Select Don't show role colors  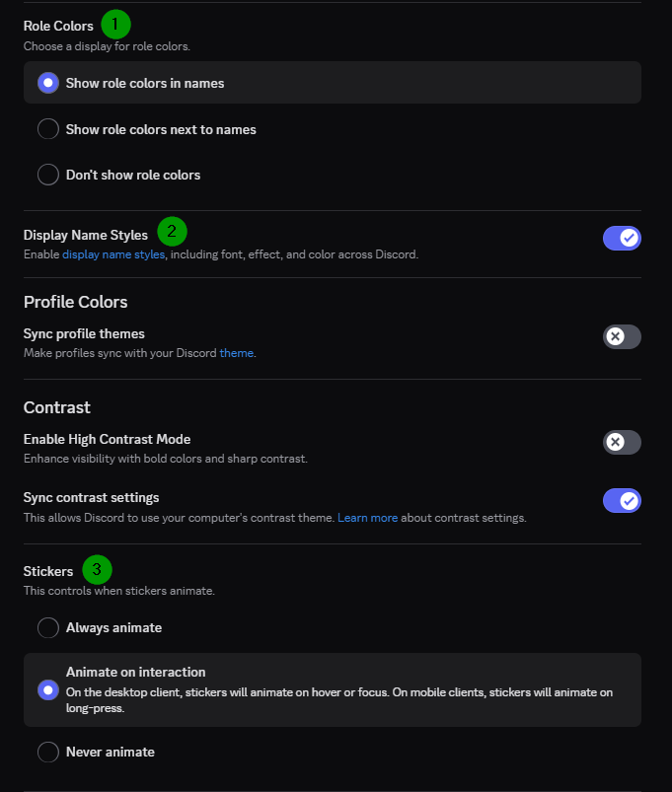pyautogui.click(x=47, y=175)
